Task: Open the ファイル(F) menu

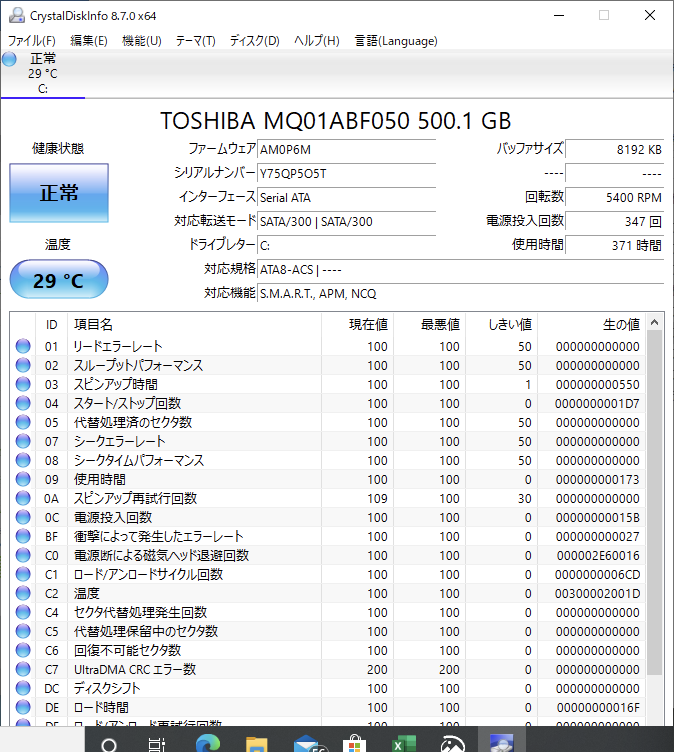Action: [x=32, y=41]
